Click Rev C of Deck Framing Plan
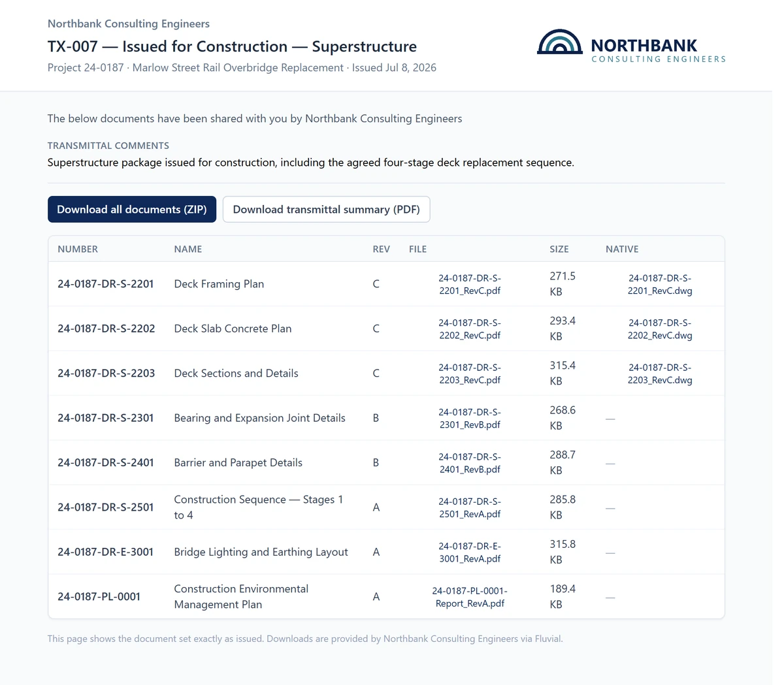This screenshot has width=784, height=685. coord(376,284)
